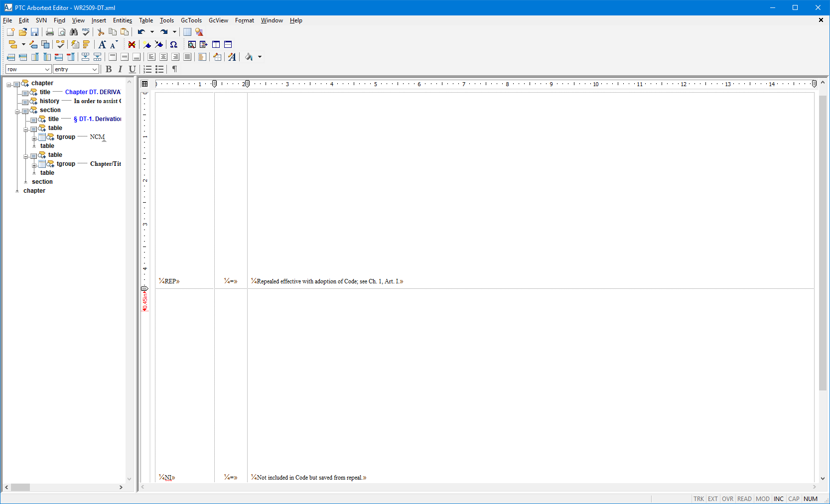Increase font size with large A icon
Screen dimensions: 830x504
pyautogui.click(x=102, y=44)
